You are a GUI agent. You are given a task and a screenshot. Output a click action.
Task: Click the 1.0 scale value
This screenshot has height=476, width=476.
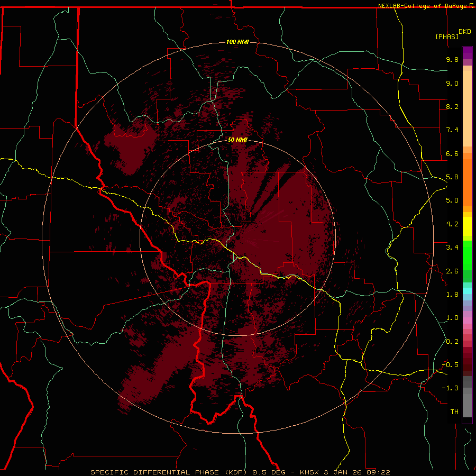[x=452, y=318]
